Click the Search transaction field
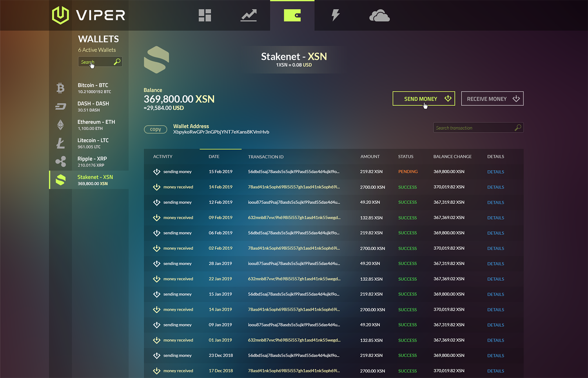The image size is (588, 378). tap(478, 127)
